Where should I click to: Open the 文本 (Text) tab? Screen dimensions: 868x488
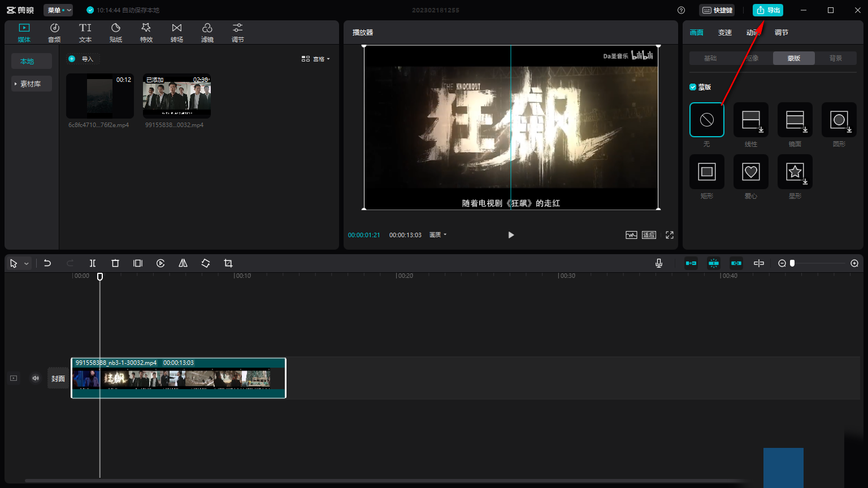[x=85, y=33]
